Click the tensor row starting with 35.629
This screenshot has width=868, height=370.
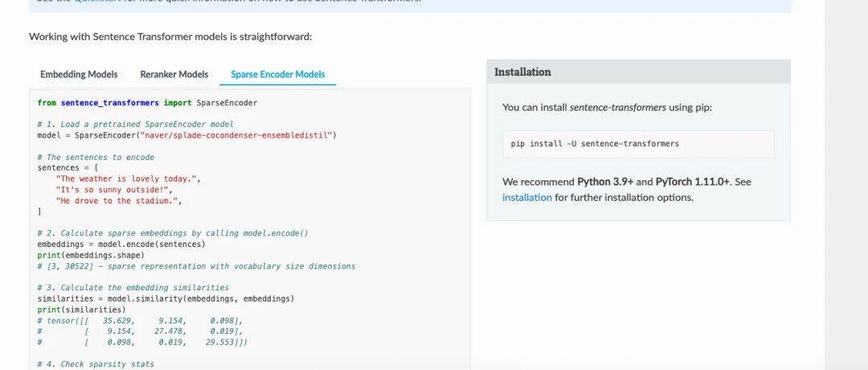(x=140, y=321)
